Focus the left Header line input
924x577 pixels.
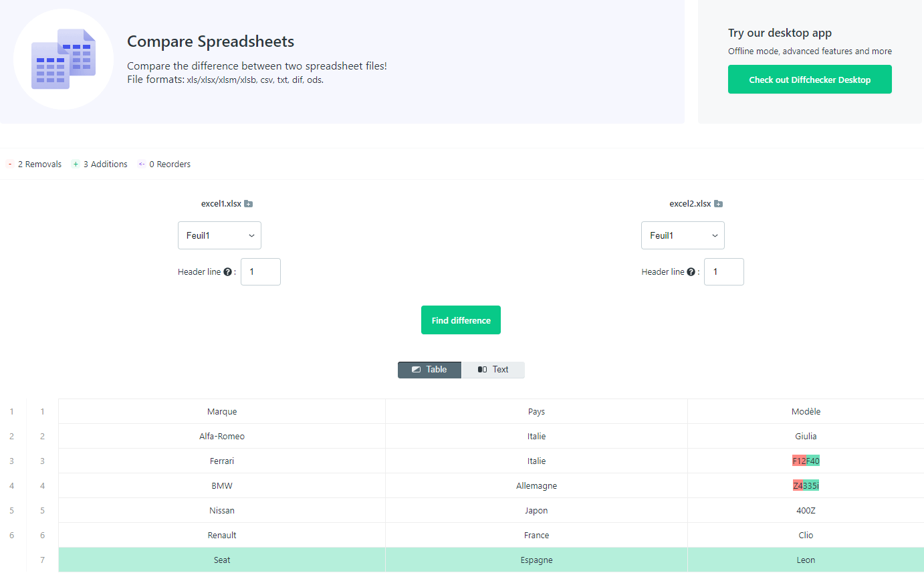pos(261,272)
